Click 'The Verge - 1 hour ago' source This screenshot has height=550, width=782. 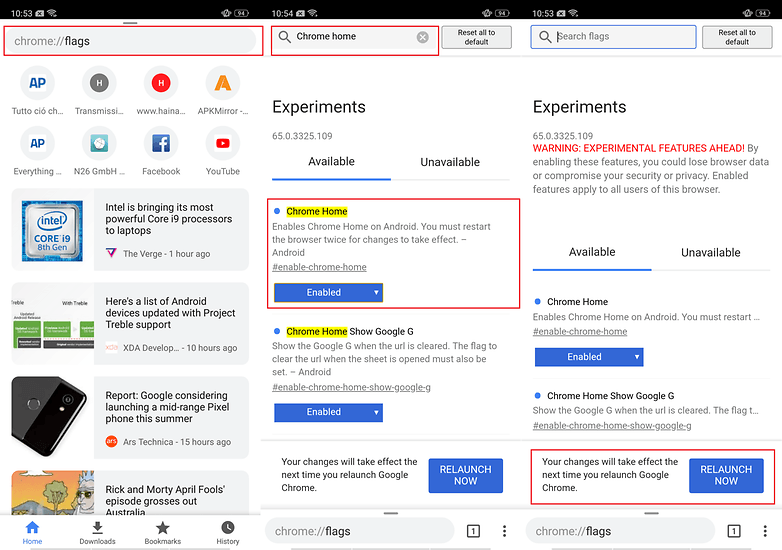point(167,254)
